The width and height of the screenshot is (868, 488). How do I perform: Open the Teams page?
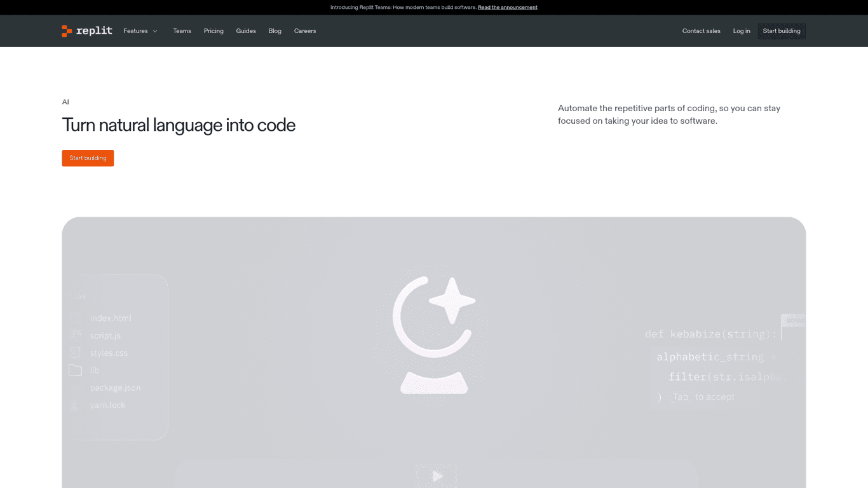(182, 31)
